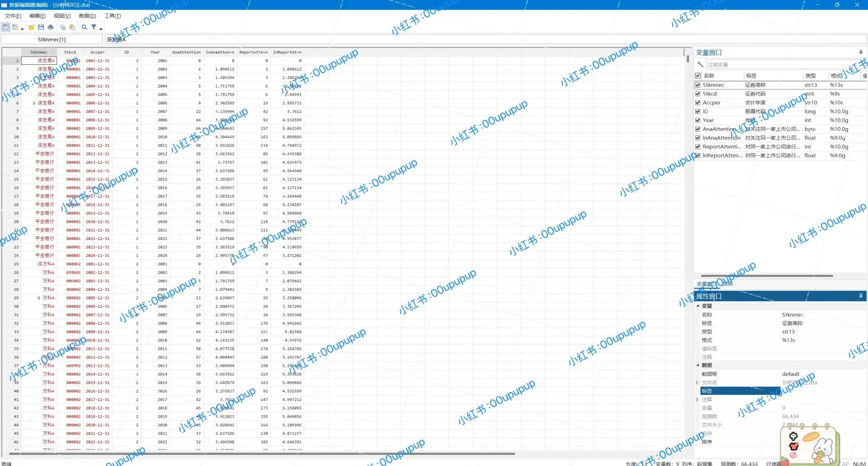The image size is (868, 466).
Task: Click the Paste clipboard icon
Action: pyautogui.click(x=72, y=27)
